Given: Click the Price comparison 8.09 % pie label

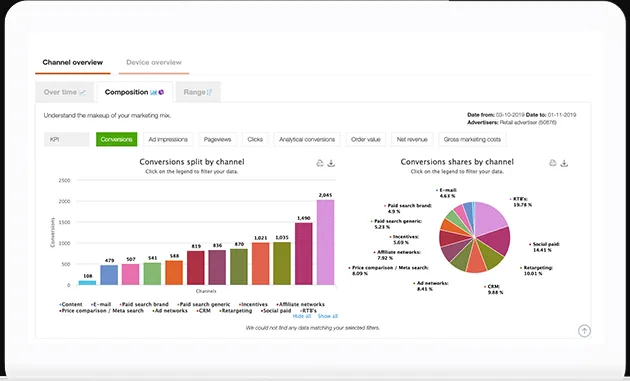Looking at the screenshot, I should [x=388, y=270].
